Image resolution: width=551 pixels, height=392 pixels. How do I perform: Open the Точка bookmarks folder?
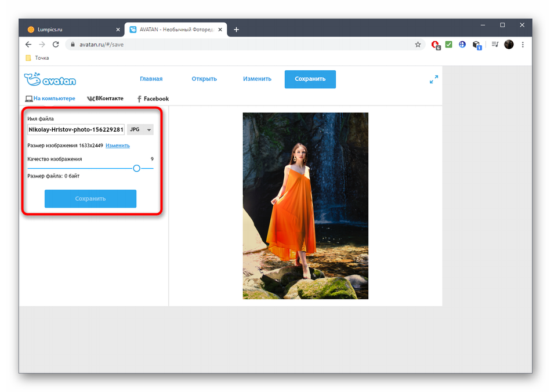(x=37, y=58)
